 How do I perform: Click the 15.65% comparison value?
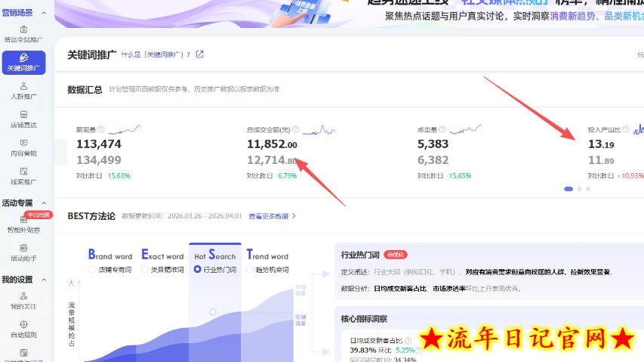pos(460,175)
